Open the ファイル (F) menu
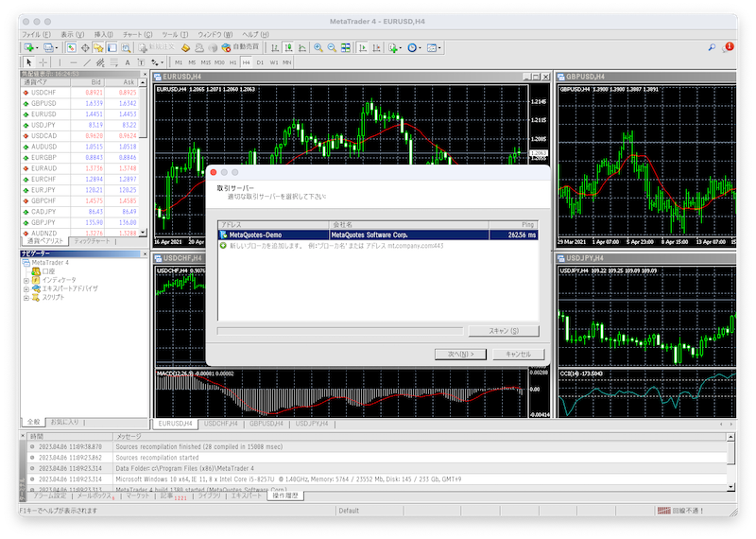Screen dimensions: 756x539 [x=36, y=34]
